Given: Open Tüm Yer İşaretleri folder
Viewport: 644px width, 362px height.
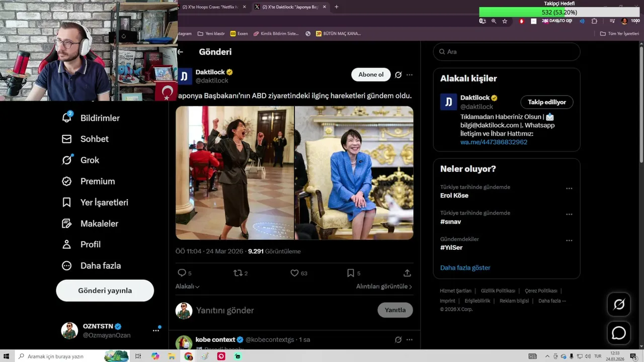Looking at the screenshot, I should pos(619,34).
